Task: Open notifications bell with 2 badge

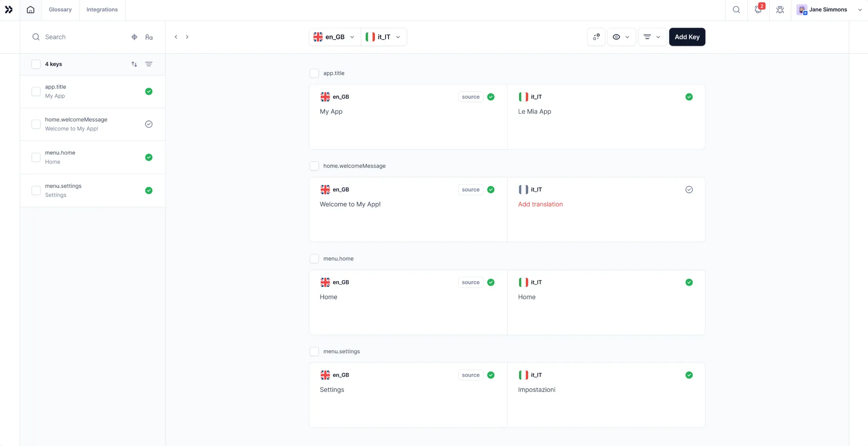Action: coord(758,10)
